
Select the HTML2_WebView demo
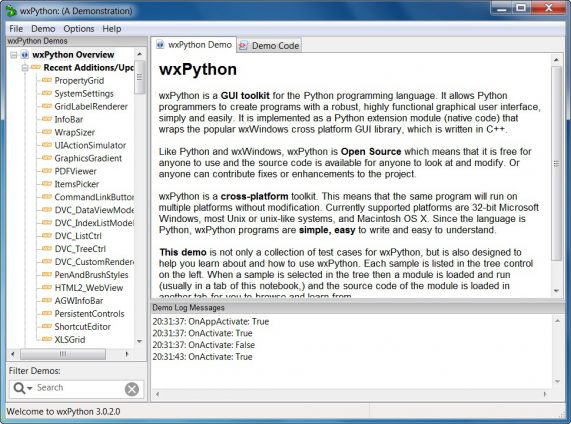tap(88, 288)
